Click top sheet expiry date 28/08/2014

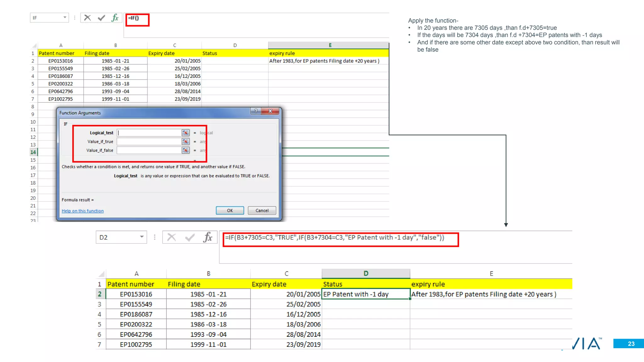[175, 91]
